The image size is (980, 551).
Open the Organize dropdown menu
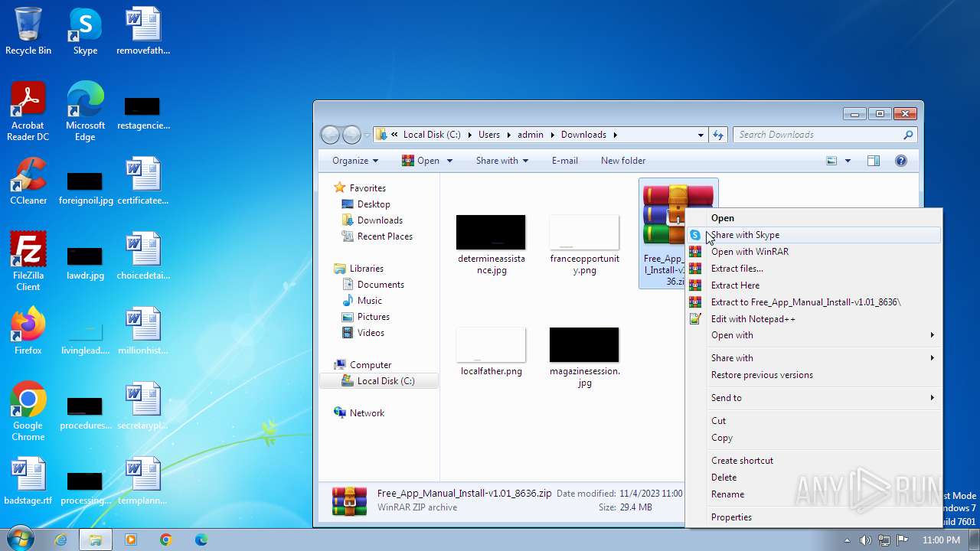355,161
